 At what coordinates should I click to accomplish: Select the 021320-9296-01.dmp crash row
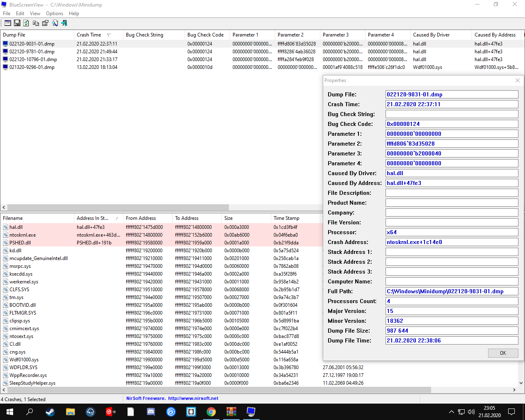click(262, 67)
